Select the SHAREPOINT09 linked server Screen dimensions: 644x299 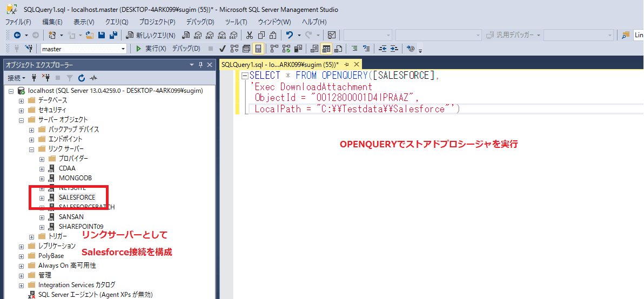pos(81,227)
